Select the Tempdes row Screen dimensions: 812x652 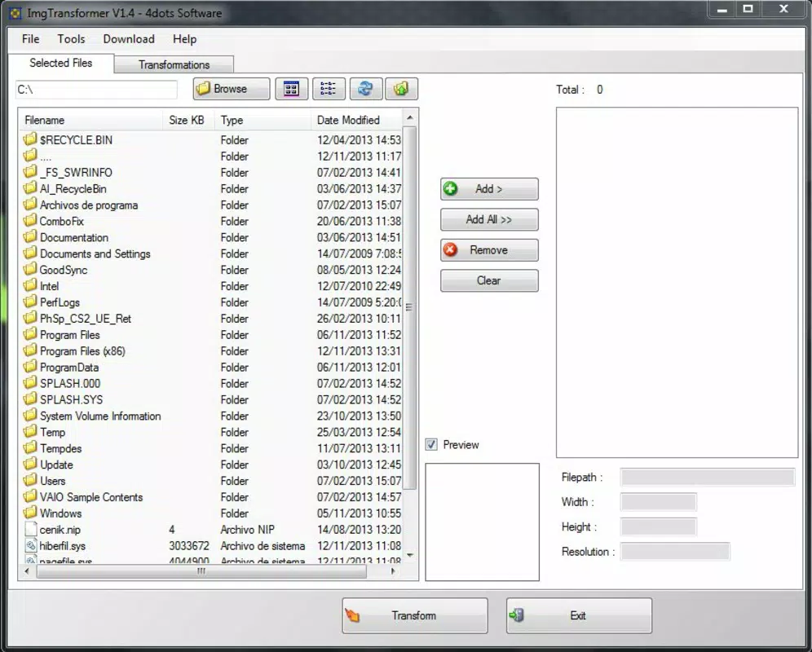pyautogui.click(x=211, y=448)
